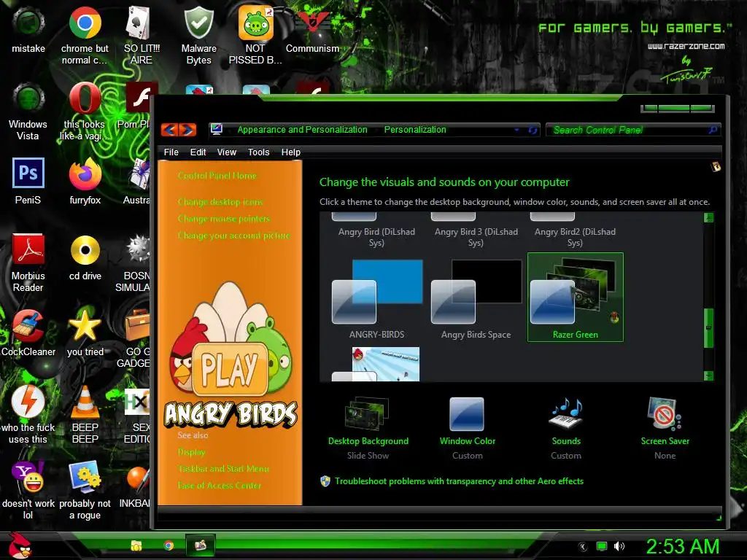Open the Window Color icon
Screen dimensions: 747x560
pyautogui.click(x=467, y=414)
